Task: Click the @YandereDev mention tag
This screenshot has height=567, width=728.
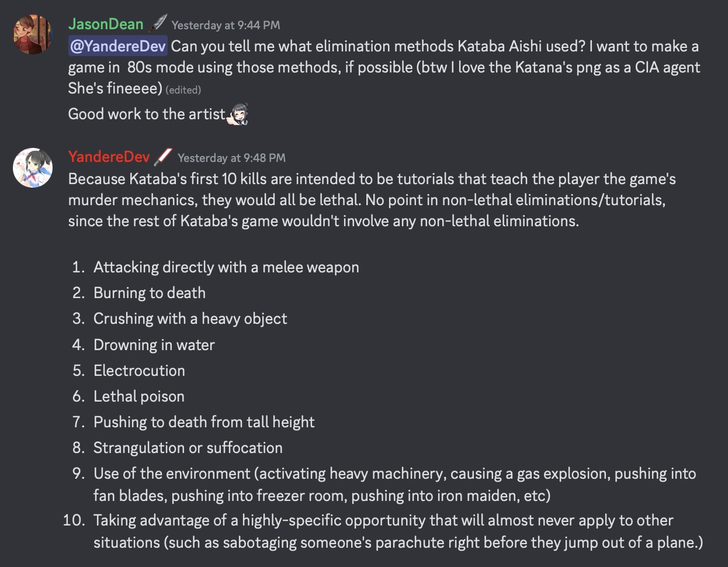Action: 118,46
